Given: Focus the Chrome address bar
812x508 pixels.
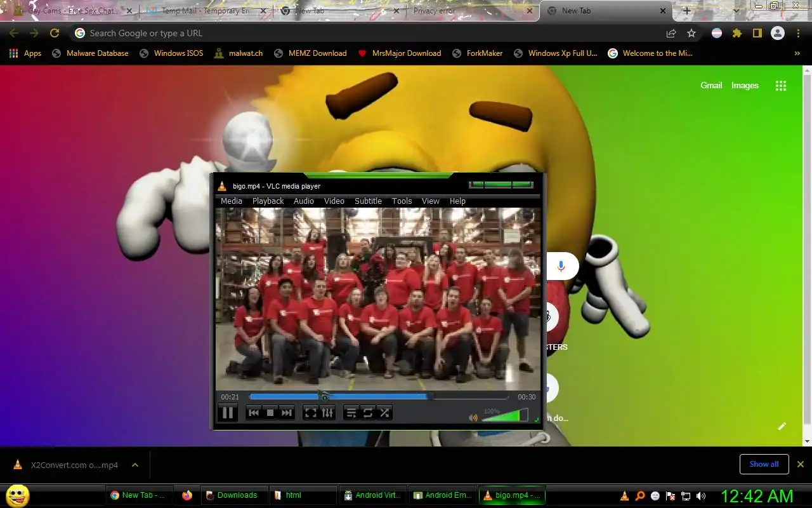Looking at the screenshot, I should [x=365, y=33].
